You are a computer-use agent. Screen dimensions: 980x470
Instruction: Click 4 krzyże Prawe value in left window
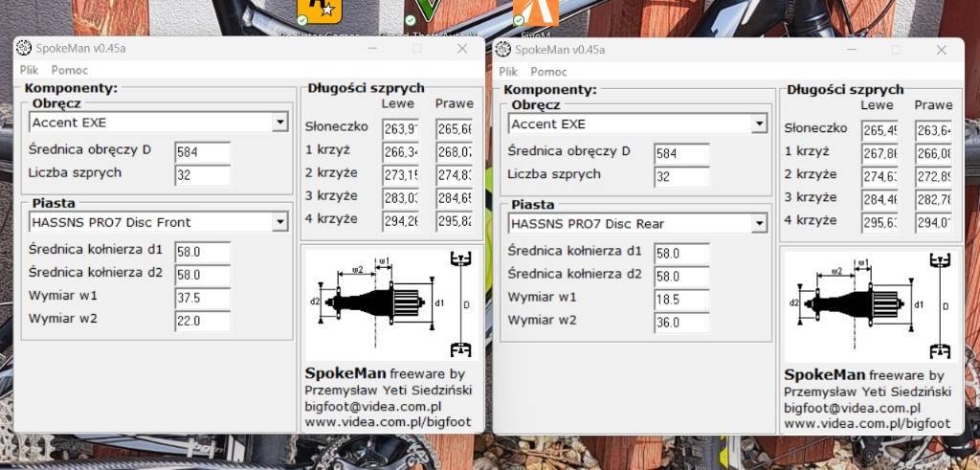tap(455, 220)
